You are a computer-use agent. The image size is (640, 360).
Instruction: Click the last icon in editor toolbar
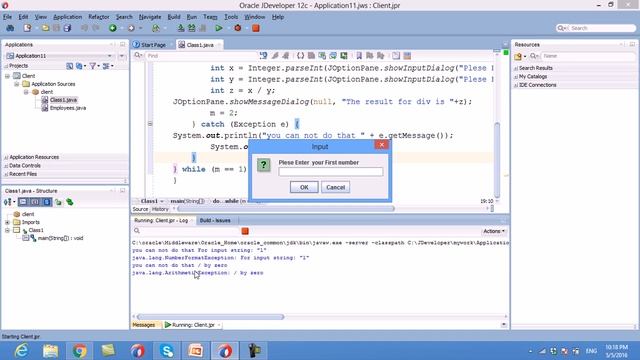(x=407, y=56)
